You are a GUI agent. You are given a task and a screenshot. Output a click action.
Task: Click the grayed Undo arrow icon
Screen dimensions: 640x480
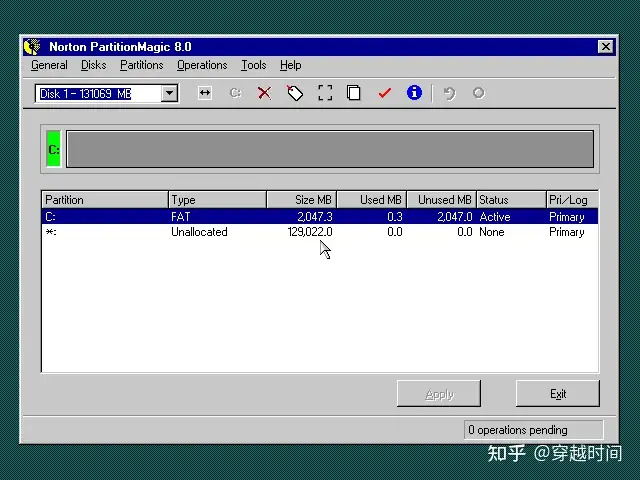[x=449, y=93]
